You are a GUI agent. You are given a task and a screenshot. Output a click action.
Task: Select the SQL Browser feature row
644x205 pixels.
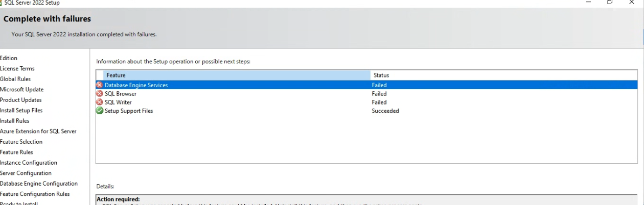366,94
